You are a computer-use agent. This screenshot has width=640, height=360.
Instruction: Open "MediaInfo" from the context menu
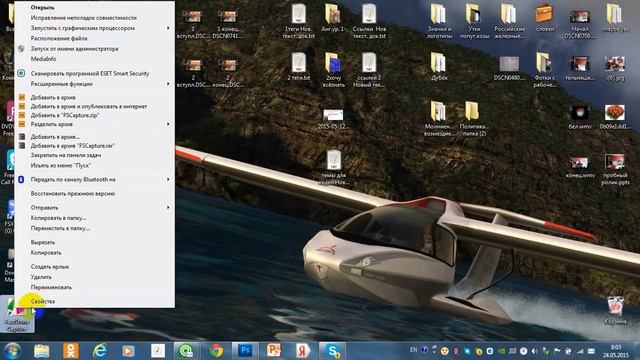95,59
